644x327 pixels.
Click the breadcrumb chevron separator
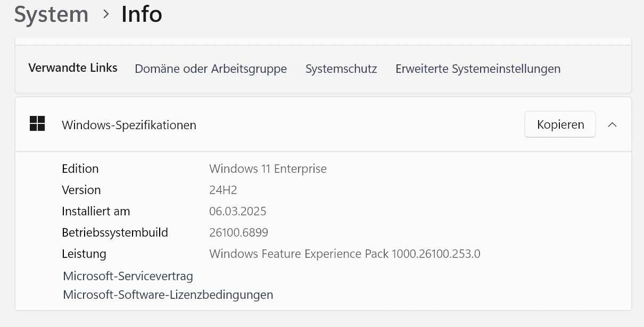click(x=105, y=14)
